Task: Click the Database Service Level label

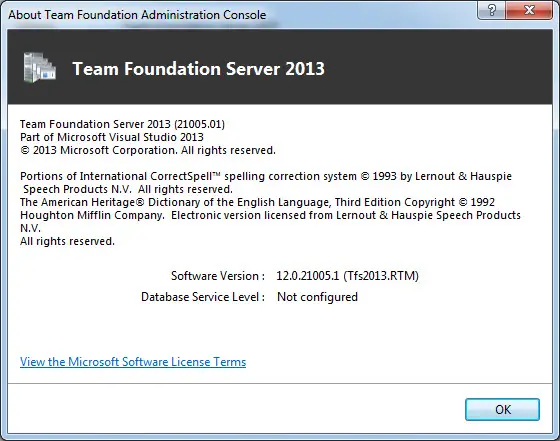Action: click(x=203, y=297)
